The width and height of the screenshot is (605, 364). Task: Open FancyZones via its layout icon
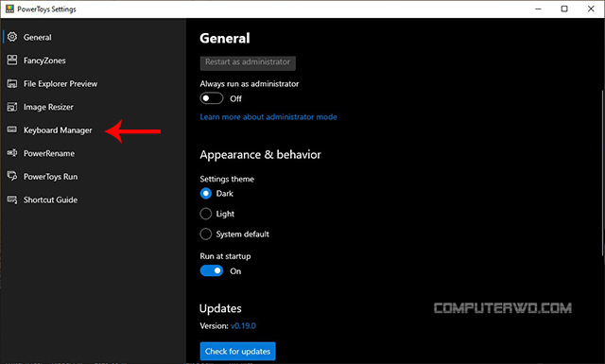coord(12,60)
